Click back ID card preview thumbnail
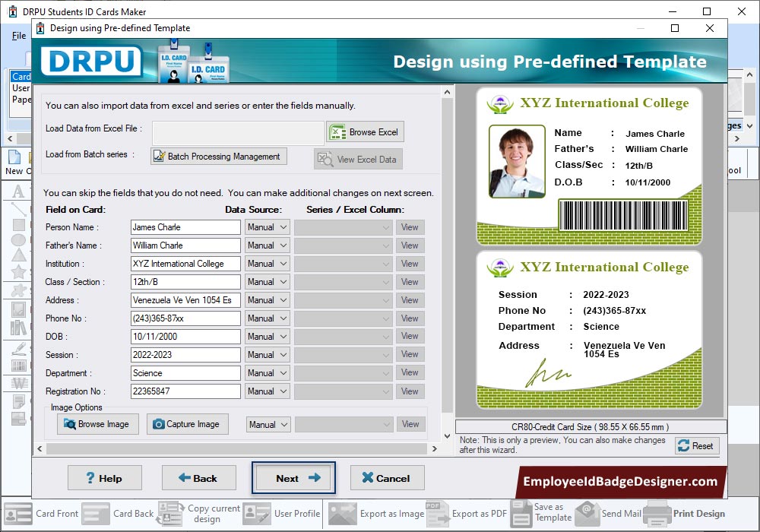Image resolution: width=760 pixels, height=532 pixels. point(589,330)
